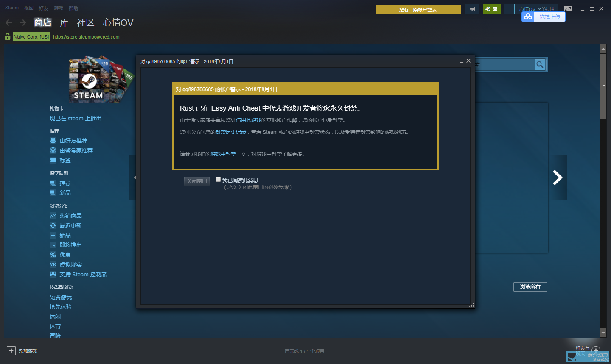Click the green lock icon near the store URL
This screenshot has width=611, height=364.
pos(7,36)
